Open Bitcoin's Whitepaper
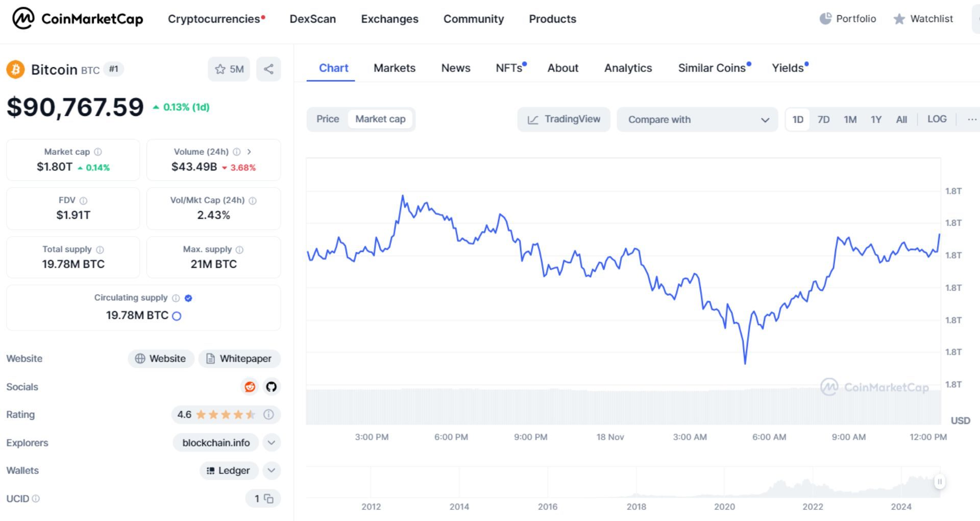This screenshot has height=521, width=980. click(x=239, y=358)
